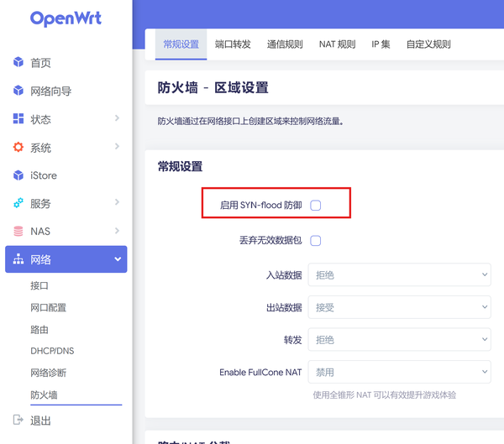Click the 网络向导 cube icon

coord(18,91)
